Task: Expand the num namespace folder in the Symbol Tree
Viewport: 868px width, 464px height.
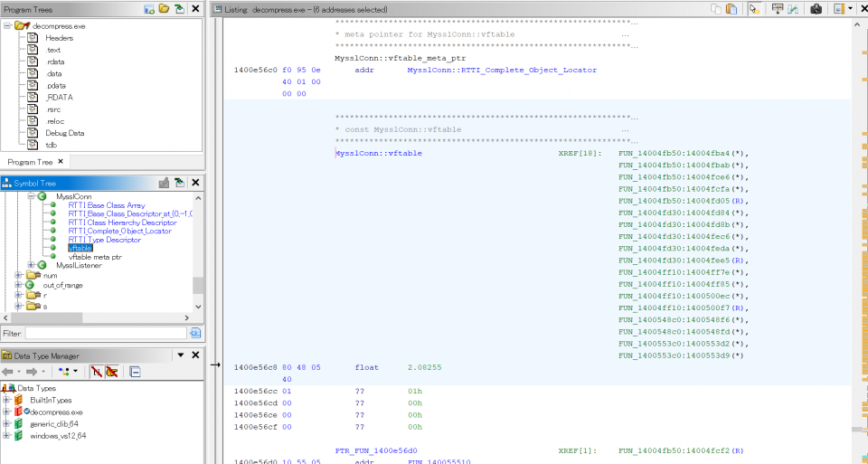Action: tap(19, 275)
